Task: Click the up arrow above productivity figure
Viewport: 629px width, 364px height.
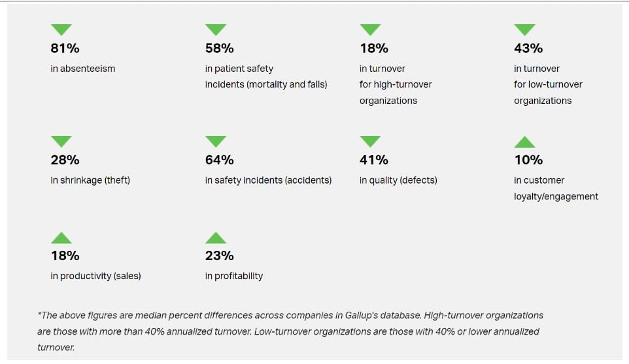Action: pos(61,238)
